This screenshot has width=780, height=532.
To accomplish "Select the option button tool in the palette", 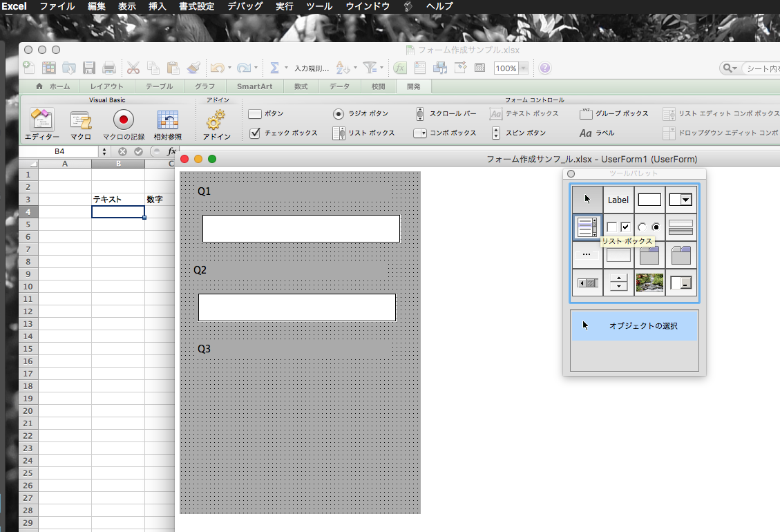I will [649, 227].
